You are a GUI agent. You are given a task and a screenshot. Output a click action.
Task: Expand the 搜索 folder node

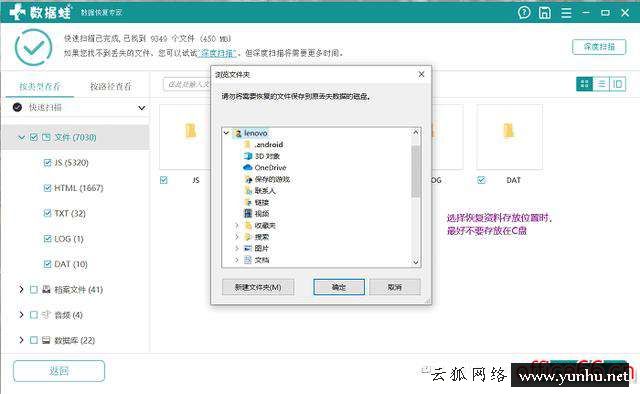[x=236, y=237]
